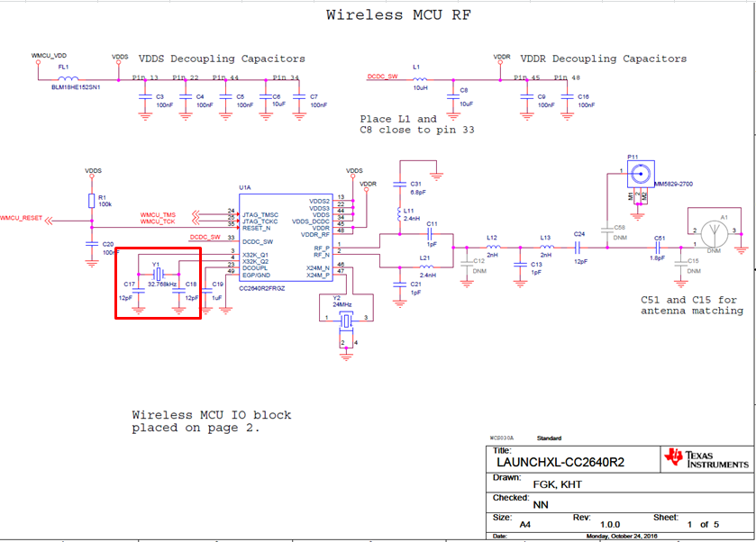Select the C51 1.8pF capacitor symbol
This screenshot has width=756, height=542.
(x=658, y=248)
